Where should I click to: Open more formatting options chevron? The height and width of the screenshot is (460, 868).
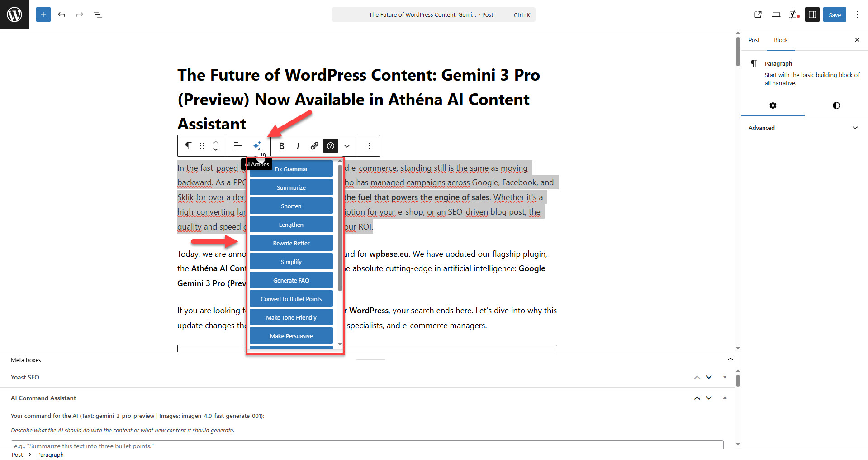[347, 145]
